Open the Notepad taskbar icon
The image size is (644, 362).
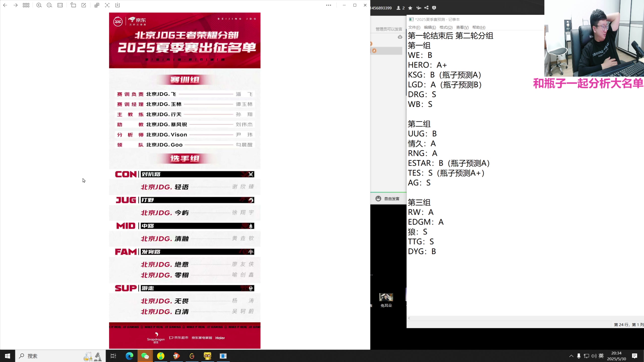click(x=223, y=356)
